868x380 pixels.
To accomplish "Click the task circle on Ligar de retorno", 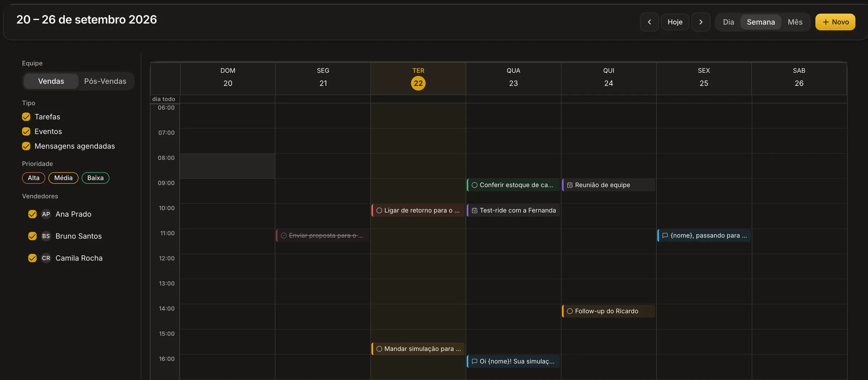I will [x=379, y=210].
